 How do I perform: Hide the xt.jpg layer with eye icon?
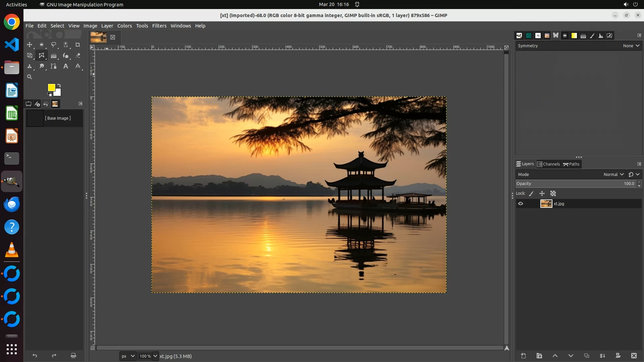tap(521, 203)
